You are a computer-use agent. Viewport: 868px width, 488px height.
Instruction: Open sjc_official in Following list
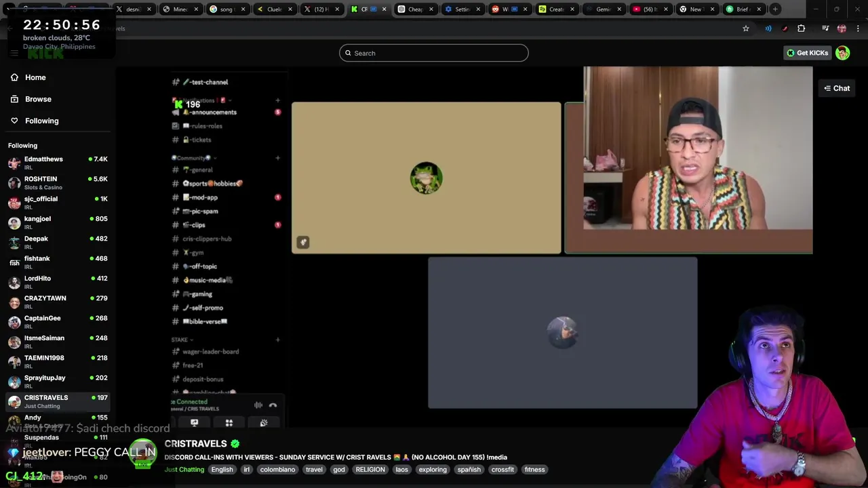57,203
